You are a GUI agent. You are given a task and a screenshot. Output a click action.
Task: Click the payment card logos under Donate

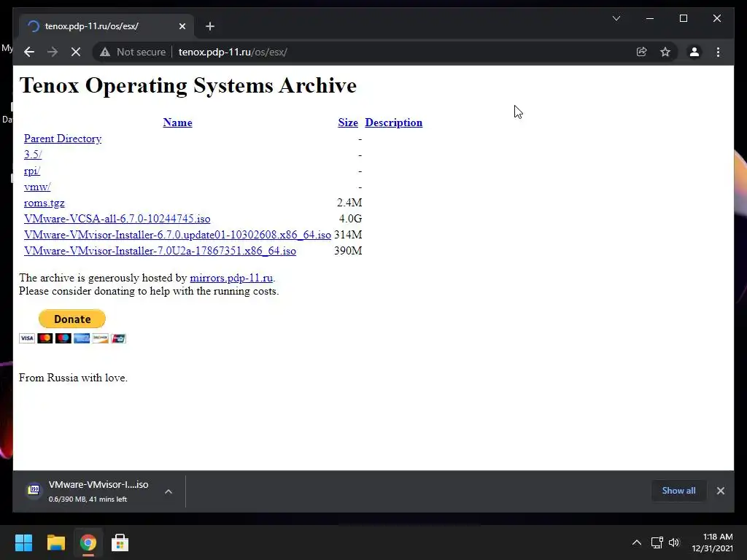coord(72,338)
